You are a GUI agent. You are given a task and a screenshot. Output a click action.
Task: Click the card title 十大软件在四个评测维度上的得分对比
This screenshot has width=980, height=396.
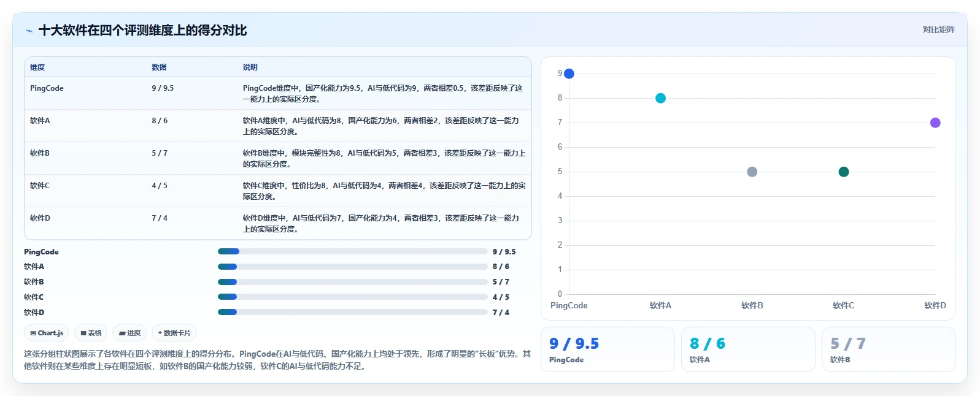click(x=142, y=31)
